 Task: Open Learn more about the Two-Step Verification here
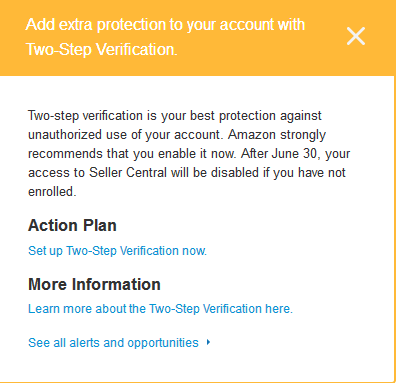160,309
